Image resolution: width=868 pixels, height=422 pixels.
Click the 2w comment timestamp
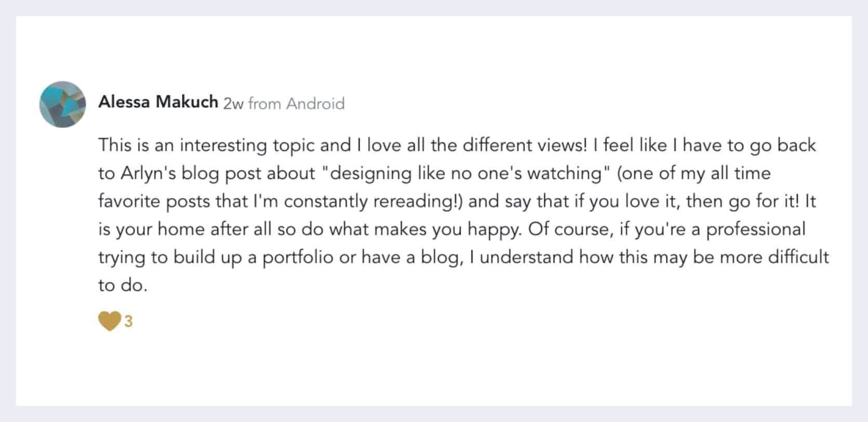tap(233, 104)
